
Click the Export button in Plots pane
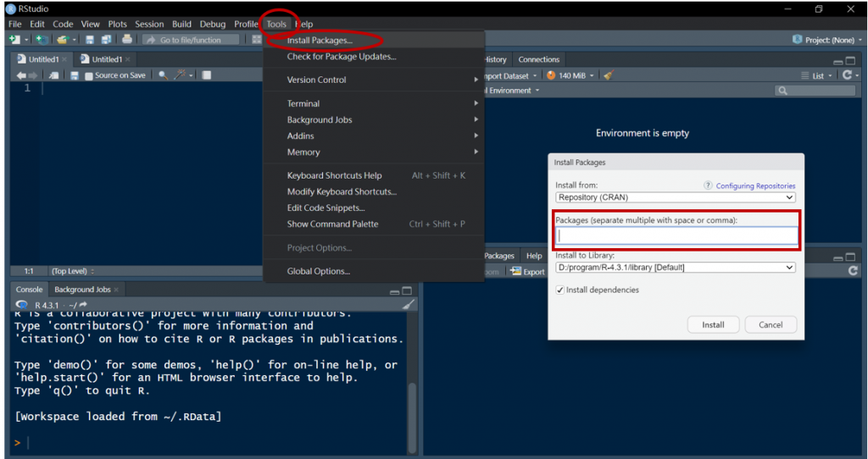527,272
